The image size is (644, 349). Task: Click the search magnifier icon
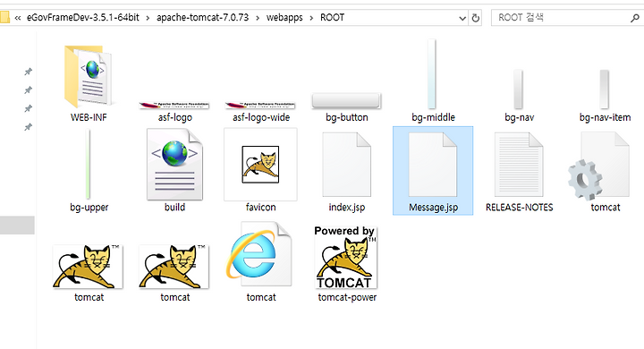pyautogui.click(x=634, y=18)
